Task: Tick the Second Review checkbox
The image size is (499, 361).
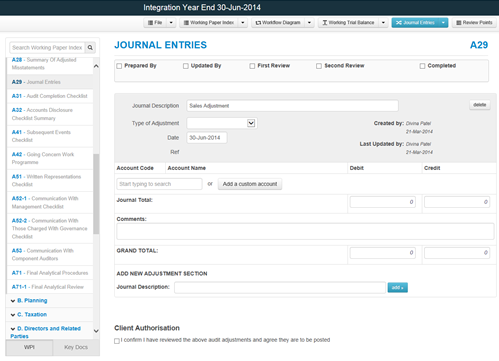Action: pos(319,66)
